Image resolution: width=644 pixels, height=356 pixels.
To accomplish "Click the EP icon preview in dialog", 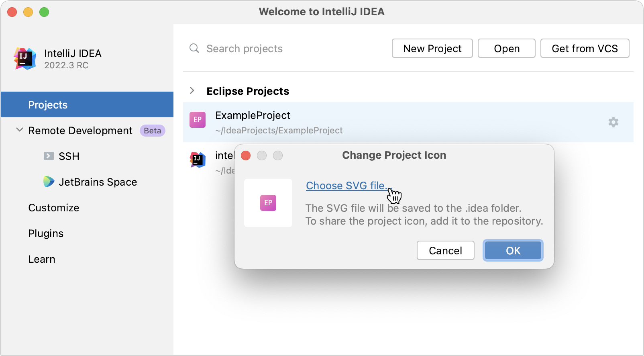I will (268, 203).
